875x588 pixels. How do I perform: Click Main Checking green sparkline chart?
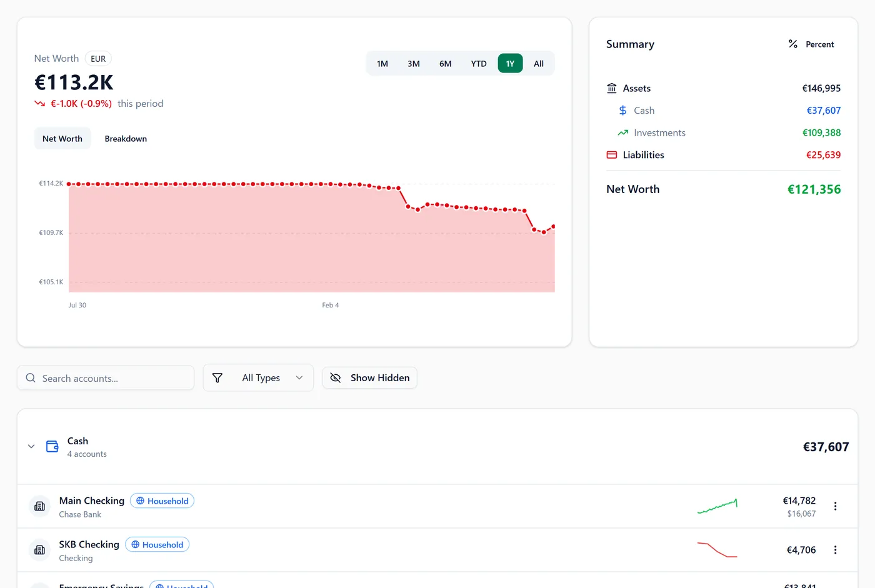[x=717, y=506]
